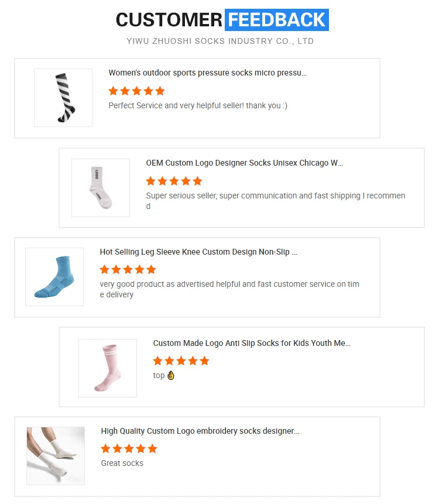This screenshot has width=439, height=504.
Task: Click Yiwu Zhuoshi Socks Industry company name
Action: coord(220,41)
